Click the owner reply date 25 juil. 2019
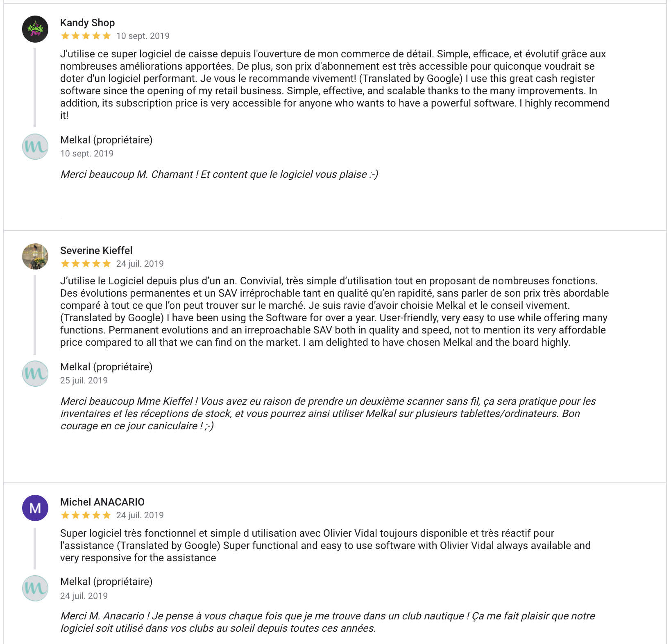The width and height of the screenshot is (671, 644). (x=84, y=381)
